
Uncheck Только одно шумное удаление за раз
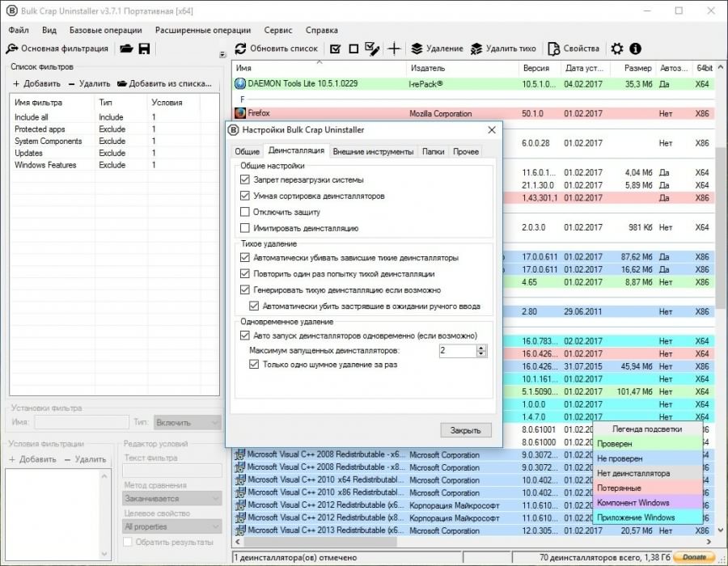[x=255, y=365]
